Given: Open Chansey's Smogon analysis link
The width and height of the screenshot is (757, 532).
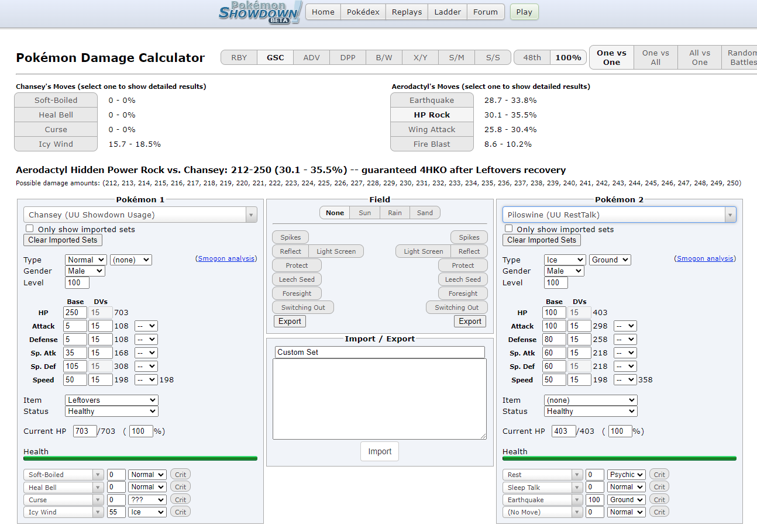Looking at the screenshot, I should (226, 258).
